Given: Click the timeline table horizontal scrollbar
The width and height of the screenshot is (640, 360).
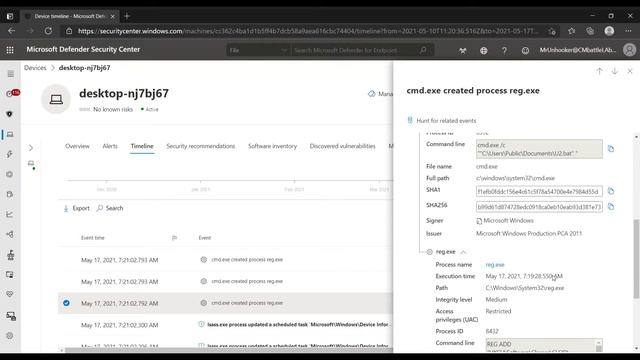Looking at the screenshot, I should coord(229,350).
